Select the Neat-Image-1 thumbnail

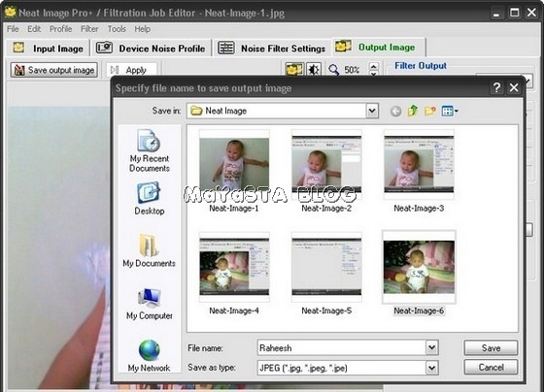click(234, 165)
